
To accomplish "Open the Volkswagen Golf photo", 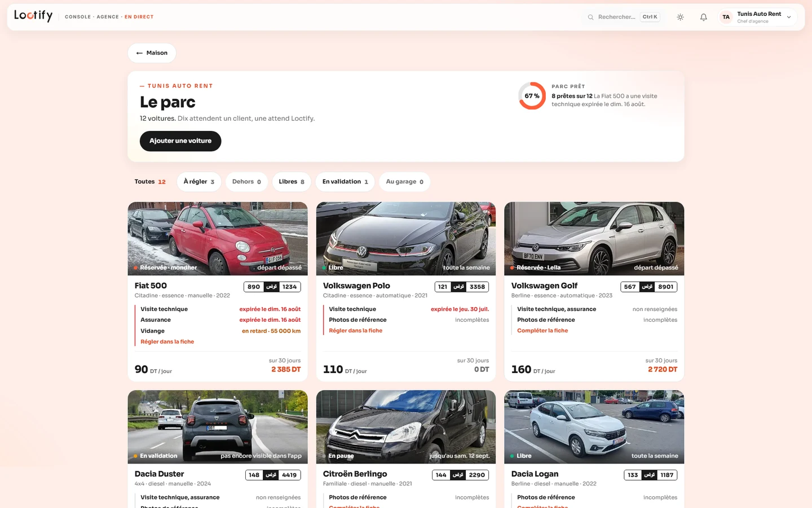I will [x=594, y=239].
